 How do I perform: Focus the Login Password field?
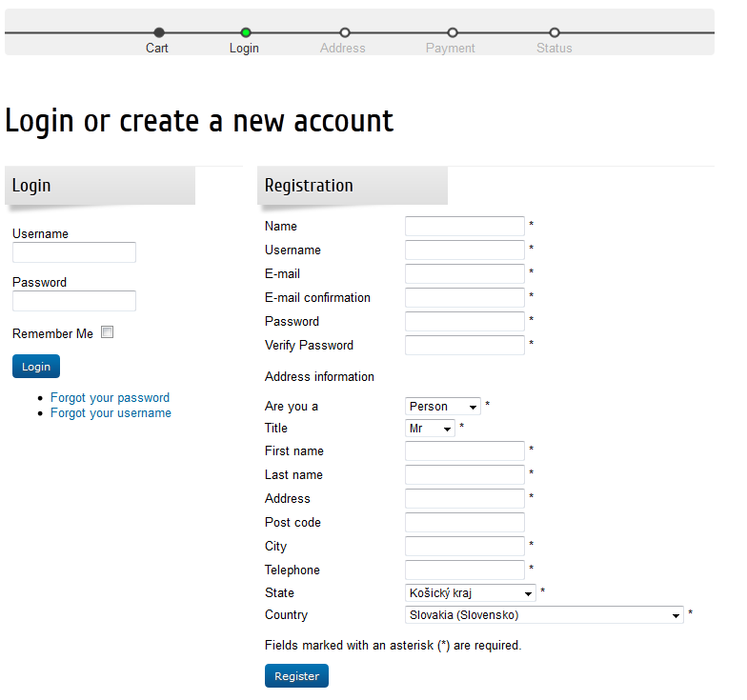[x=74, y=301]
